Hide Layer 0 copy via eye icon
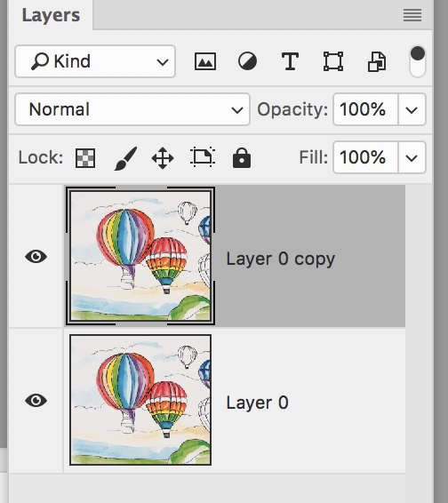This screenshot has width=448, height=503. point(36,256)
